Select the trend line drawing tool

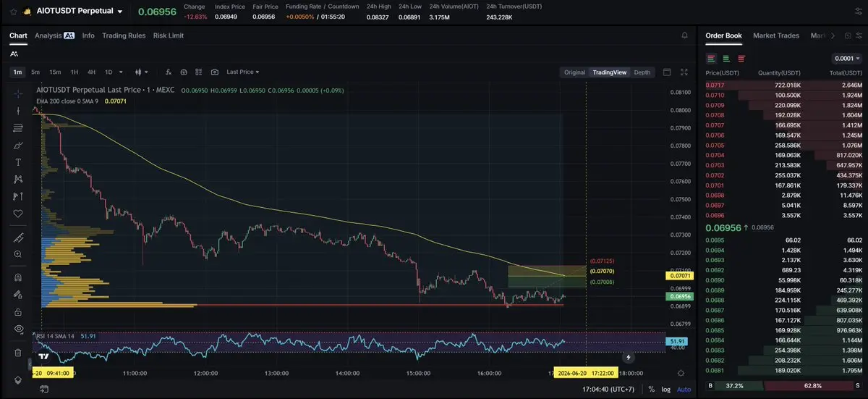pyautogui.click(x=18, y=110)
